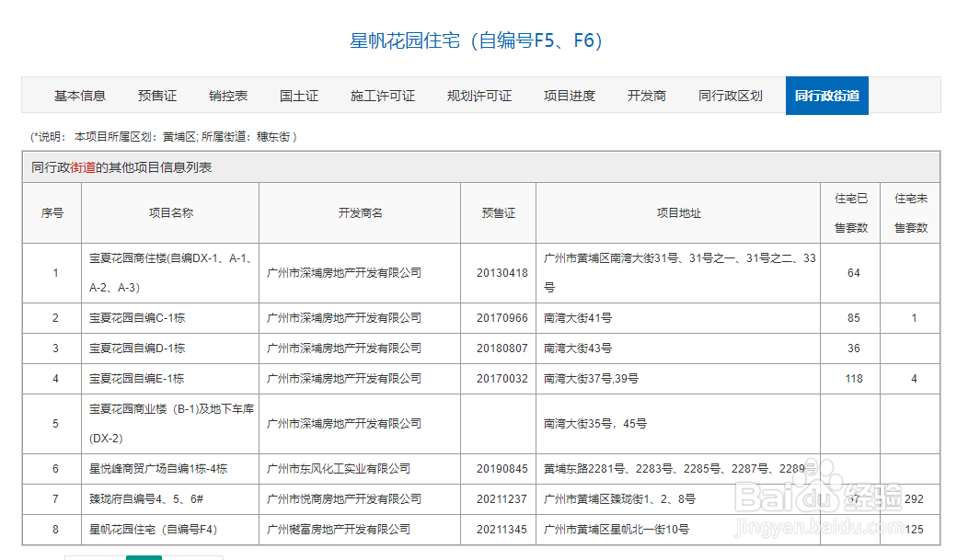Open the 项目进度 tab

click(570, 96)
